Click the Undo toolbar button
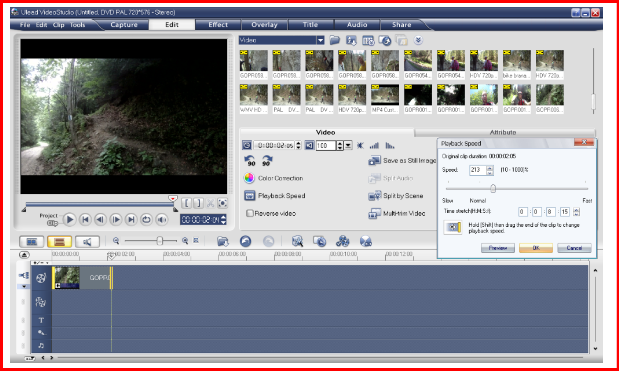The image size is (619, 371). pos(246,241)
